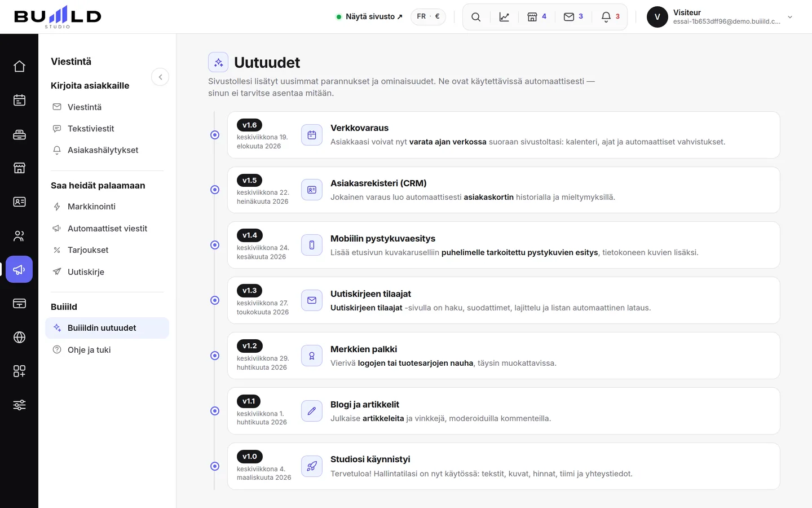Open the calendar icon in left rail
This screenshot has height=508, width=812.
(x=19, y=100)
